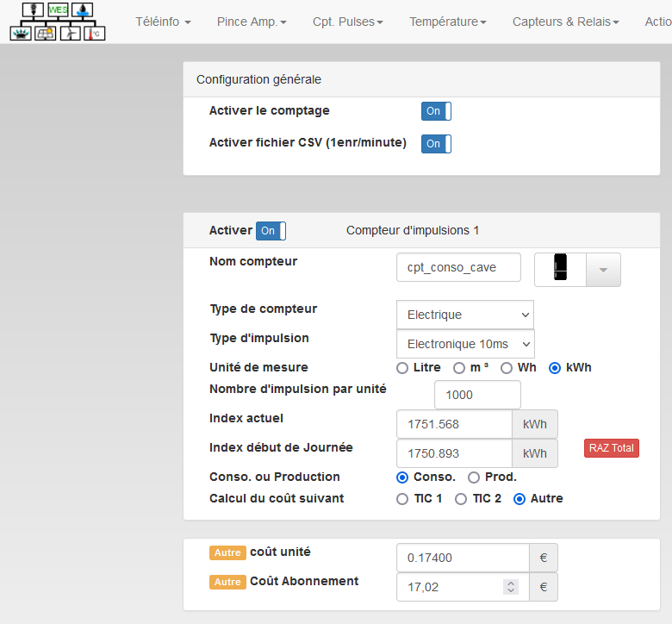Screen dimensions: 672x624
Task: Select TIC 1 for cost calculation
Action: coord(402,499)
